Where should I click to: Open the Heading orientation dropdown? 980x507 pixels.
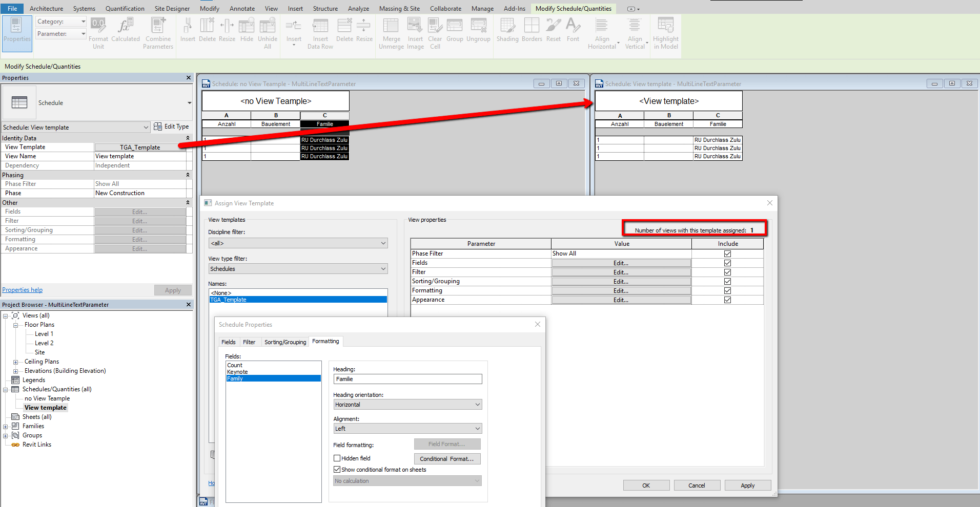coord(407,404)
